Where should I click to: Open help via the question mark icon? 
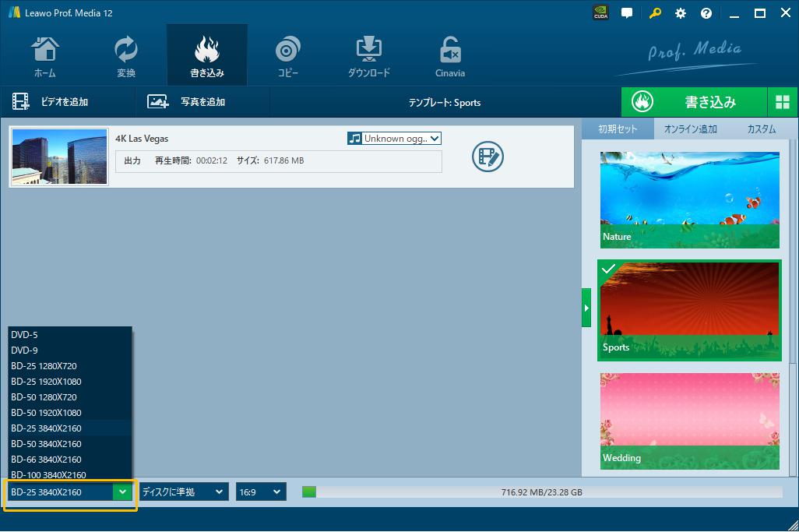point(706,13)
